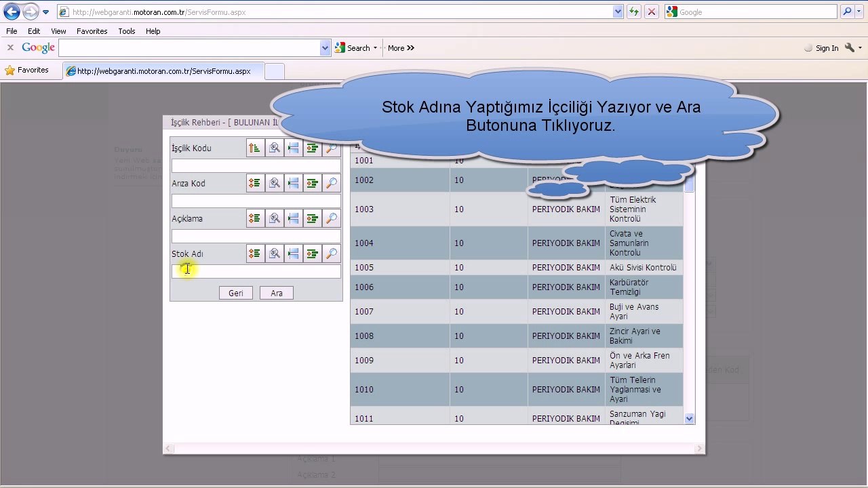
Task: Click the Ara search button
Action: click(x=277, y=293)
